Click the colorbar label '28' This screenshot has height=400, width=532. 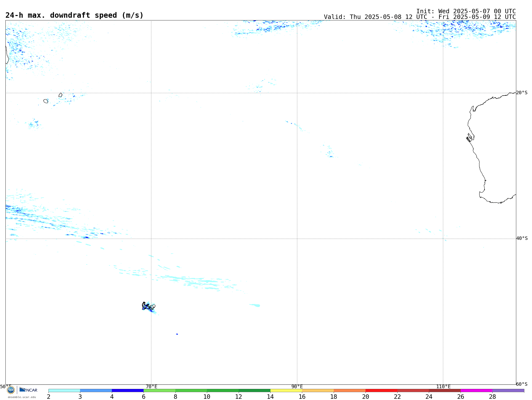click(492, 397)
